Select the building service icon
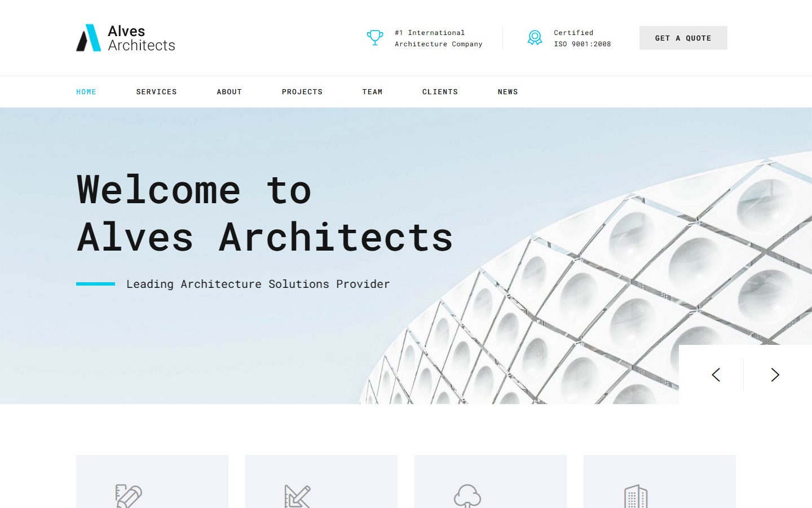 point(636,496)
